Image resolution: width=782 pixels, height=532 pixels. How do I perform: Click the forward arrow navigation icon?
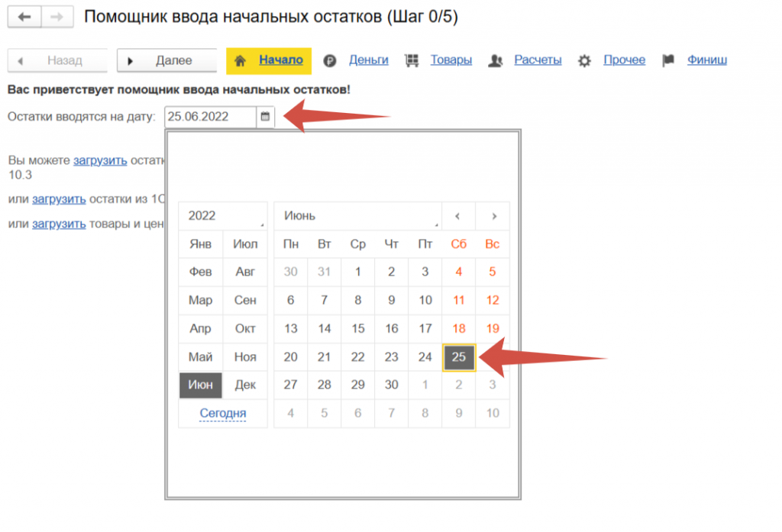(57, 17)
